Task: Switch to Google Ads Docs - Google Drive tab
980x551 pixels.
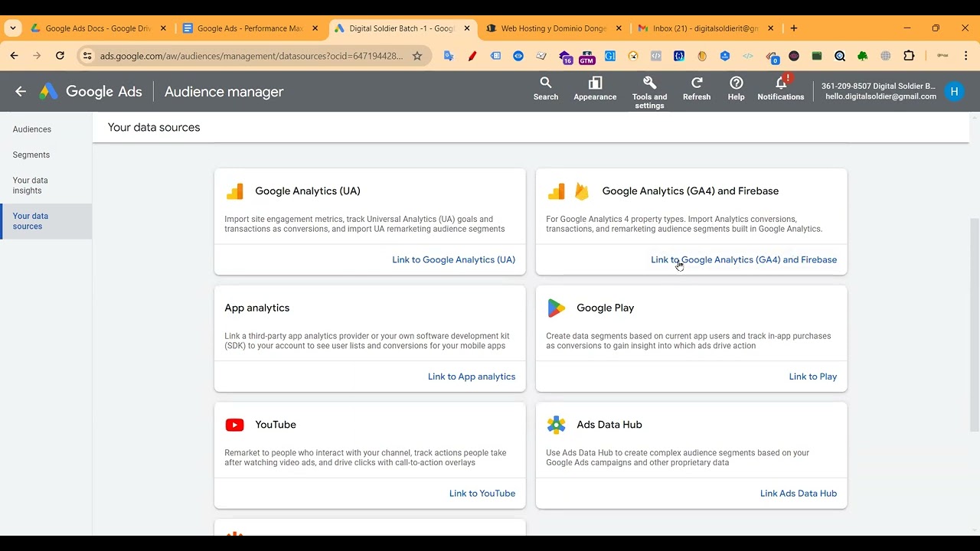Action: coord(98,28)
